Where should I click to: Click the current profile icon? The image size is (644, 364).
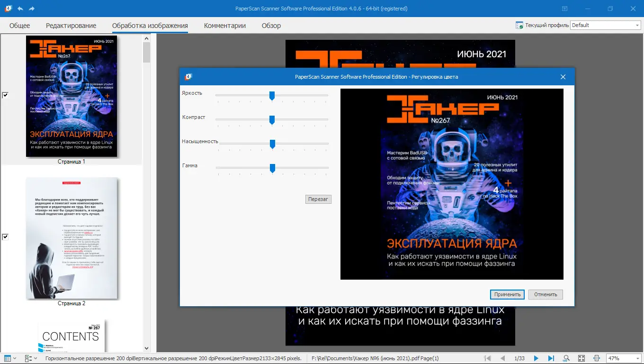click(519, 26)
